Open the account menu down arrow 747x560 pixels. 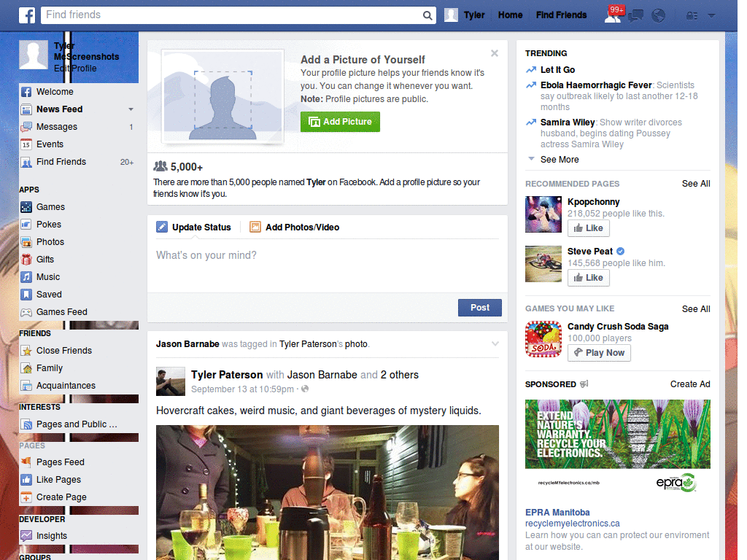click(x=711, y=15)
